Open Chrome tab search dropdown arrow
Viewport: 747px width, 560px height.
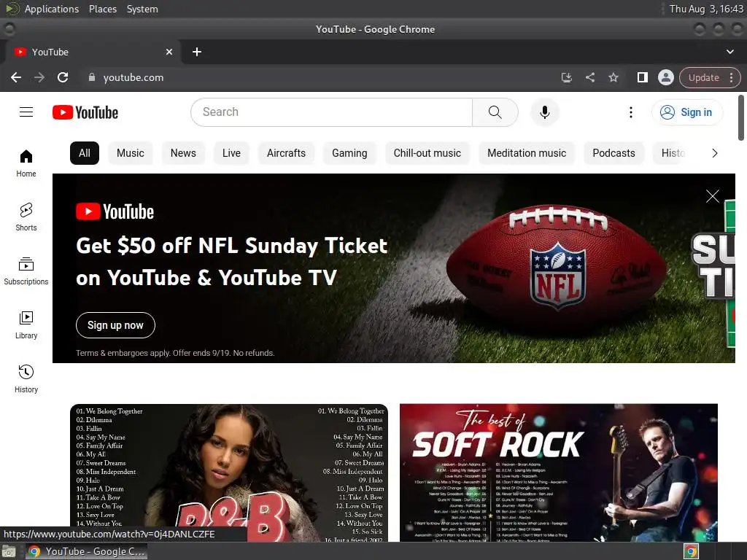point(729,52)
